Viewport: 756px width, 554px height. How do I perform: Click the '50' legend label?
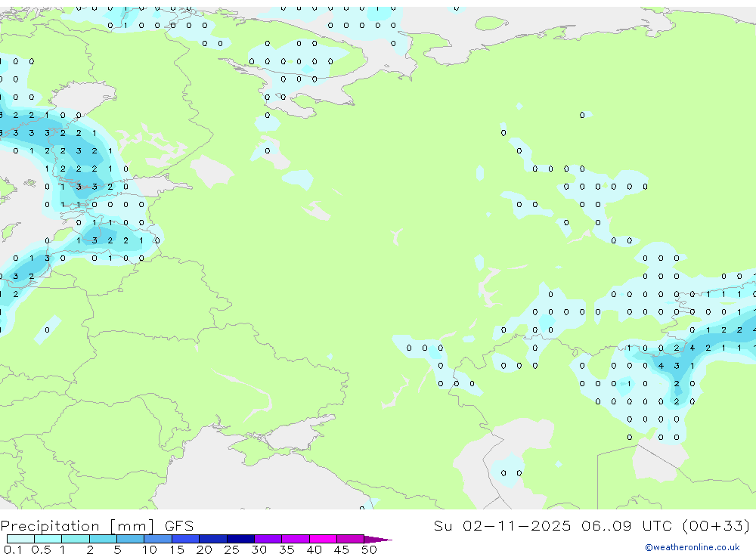369,549
